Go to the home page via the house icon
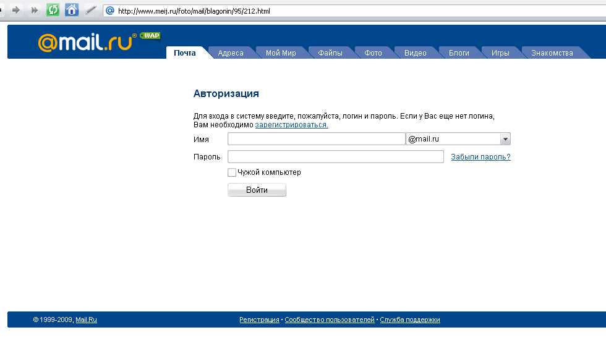Image resolution: width=606 pixels, height=364 pixels. (72, 10)
